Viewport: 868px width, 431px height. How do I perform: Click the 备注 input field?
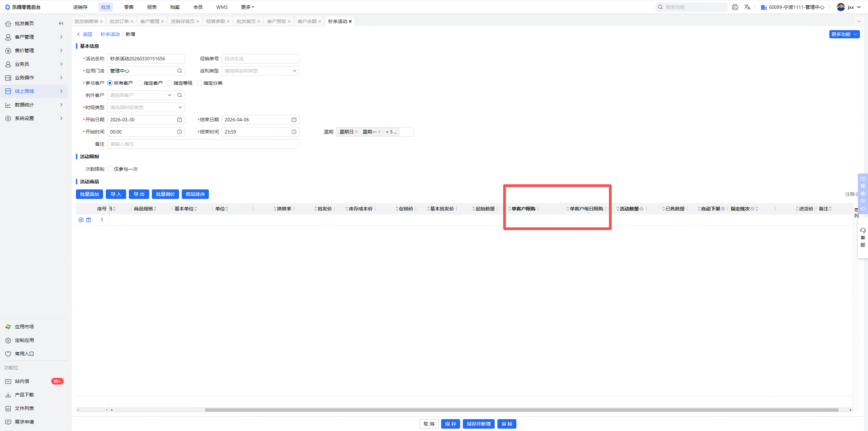203,144
